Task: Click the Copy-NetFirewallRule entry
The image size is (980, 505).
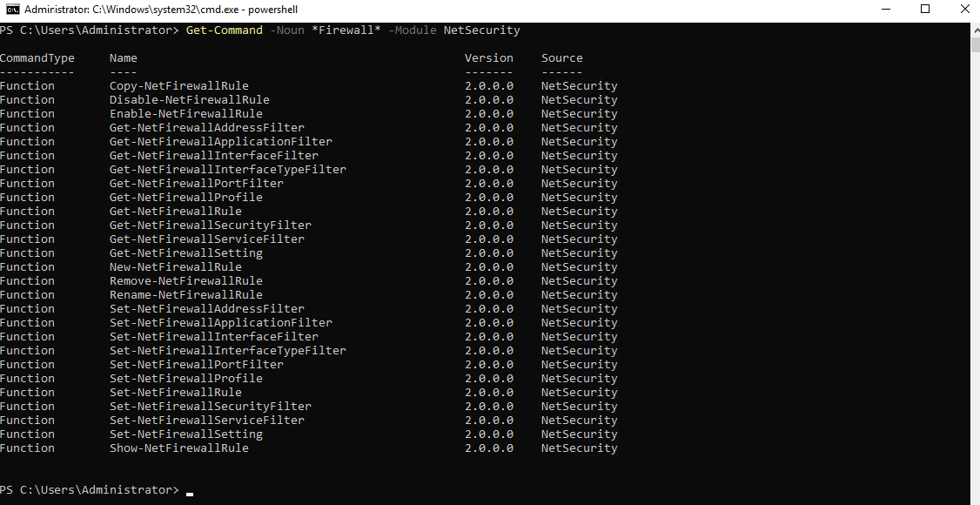Action: (x=178, y=86)
